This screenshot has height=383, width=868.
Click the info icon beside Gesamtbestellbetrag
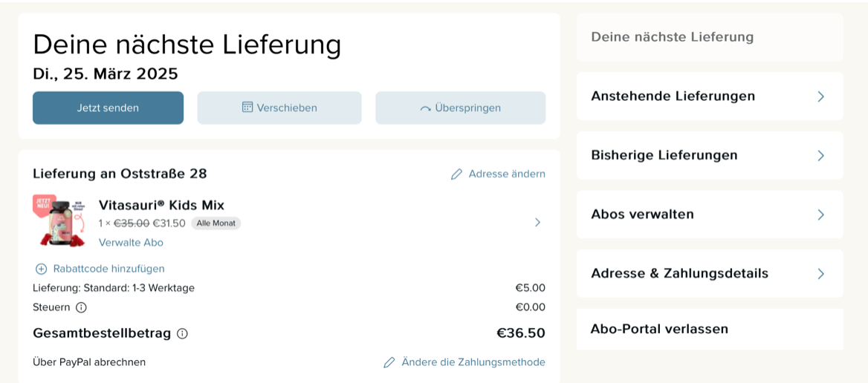182,334
